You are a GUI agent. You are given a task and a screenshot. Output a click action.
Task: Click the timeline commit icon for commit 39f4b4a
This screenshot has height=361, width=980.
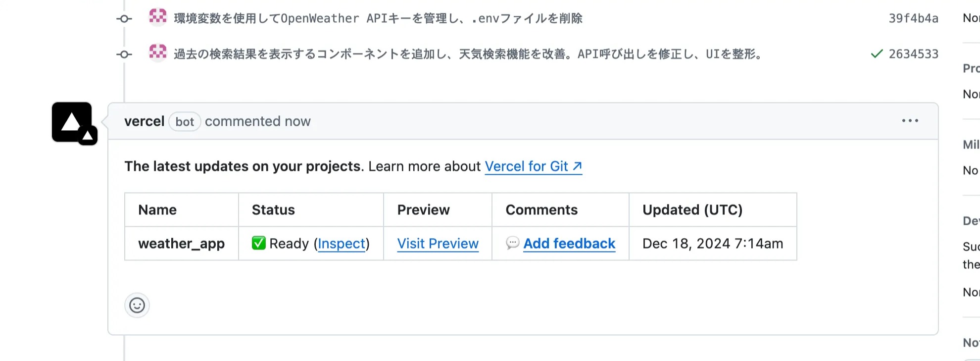click(x=124, y=19)
